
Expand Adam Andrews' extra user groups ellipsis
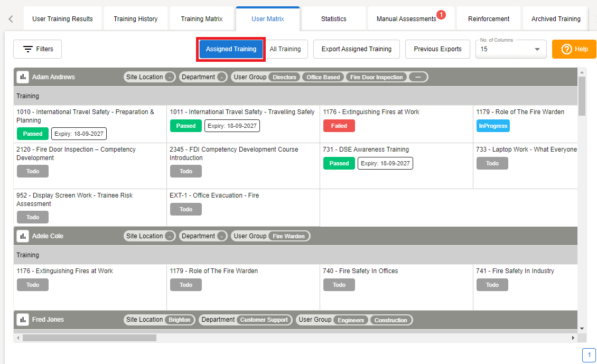coord(418,77)
